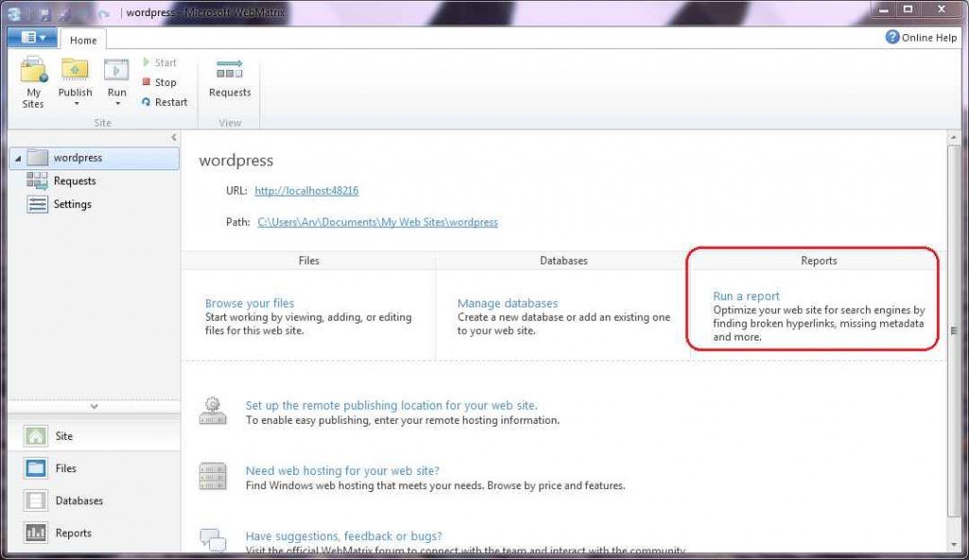Click the web hosting server icon
Viewport: 969px width, 560px height.
(213, 477)
